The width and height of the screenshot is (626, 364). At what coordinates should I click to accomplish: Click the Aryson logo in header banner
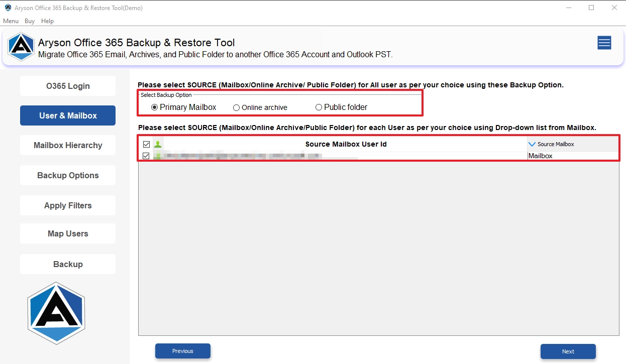(x=21, y=47)
